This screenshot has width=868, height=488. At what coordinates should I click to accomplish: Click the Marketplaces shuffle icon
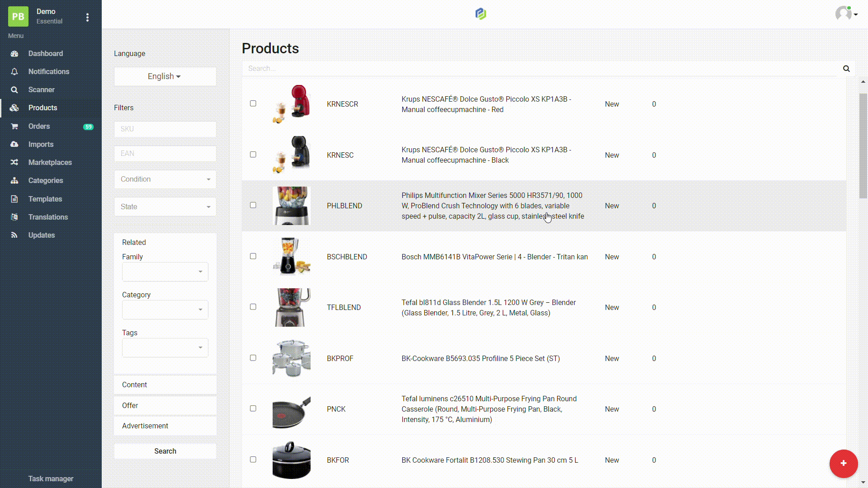[14, 163]
